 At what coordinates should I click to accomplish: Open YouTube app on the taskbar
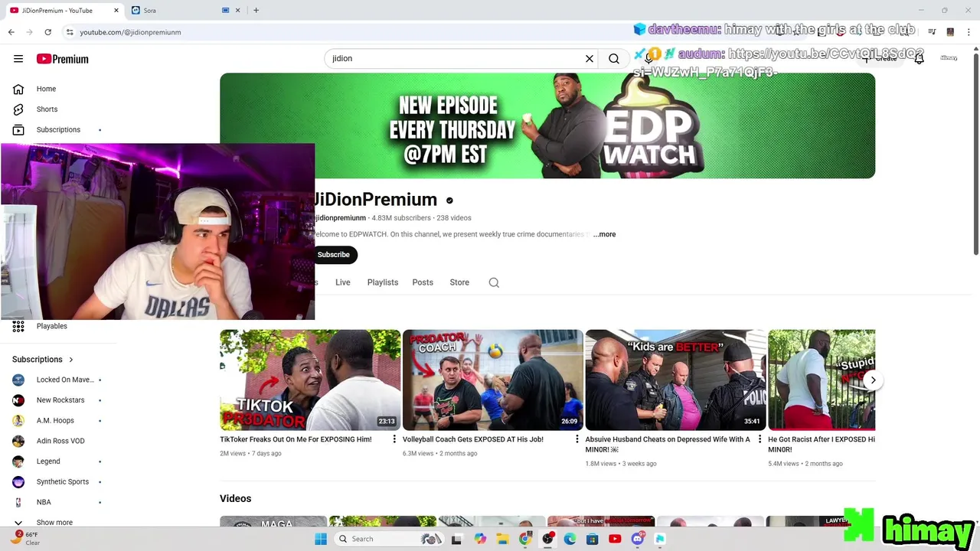(x=615, y=539)
